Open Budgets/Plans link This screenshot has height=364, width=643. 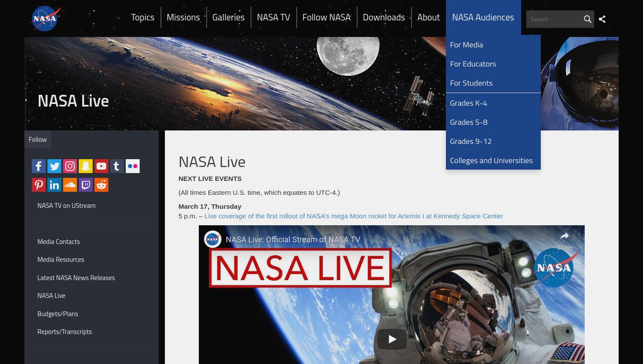[58, 314]
